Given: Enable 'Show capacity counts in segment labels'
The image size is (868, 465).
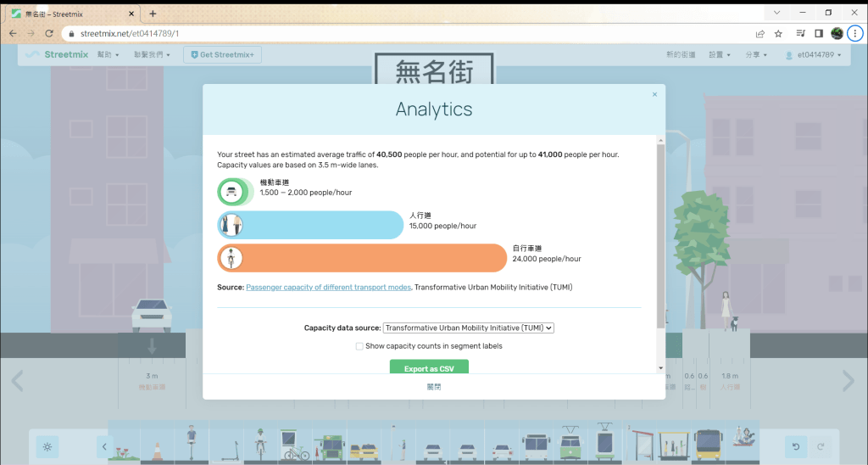Looking at the screenshot, I should coord(359,346).
